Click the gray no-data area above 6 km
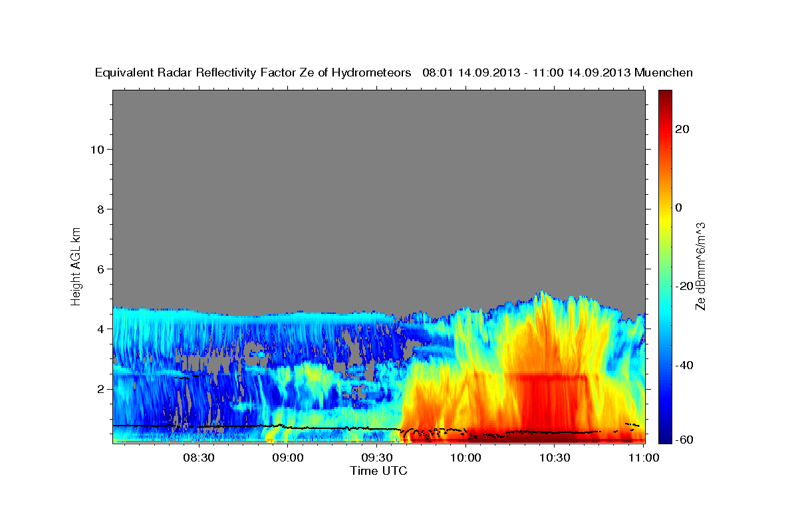 click(x=378, y=180)
